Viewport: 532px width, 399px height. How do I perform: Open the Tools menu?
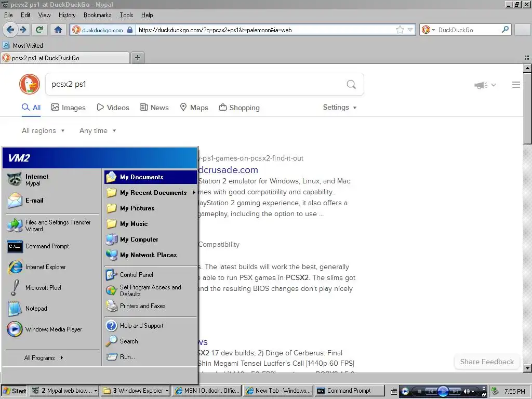click(x=126, y=15)
